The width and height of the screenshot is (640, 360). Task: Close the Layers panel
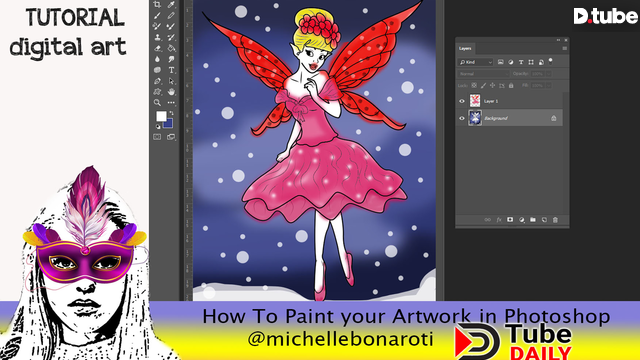coord(566,40)
